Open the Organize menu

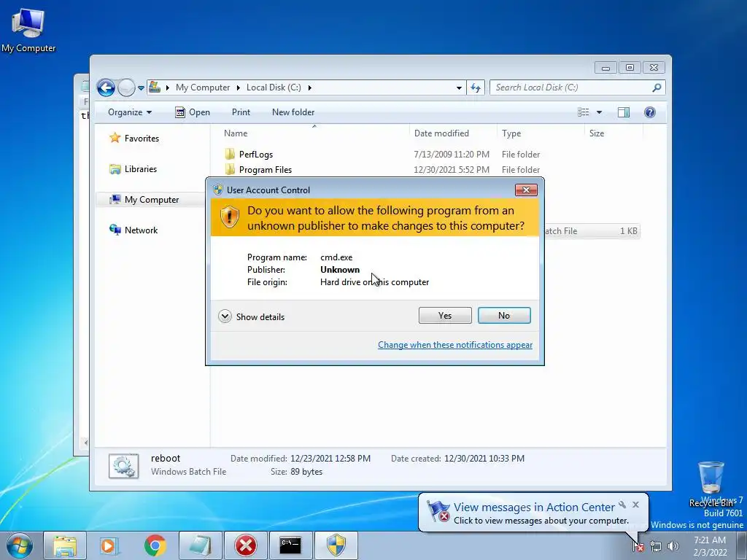130,112
